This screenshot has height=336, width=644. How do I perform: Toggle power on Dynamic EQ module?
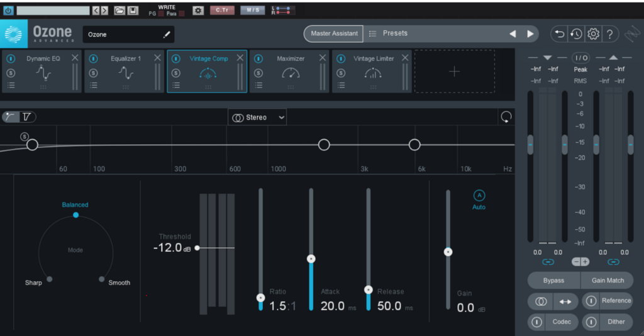[11, 59]
